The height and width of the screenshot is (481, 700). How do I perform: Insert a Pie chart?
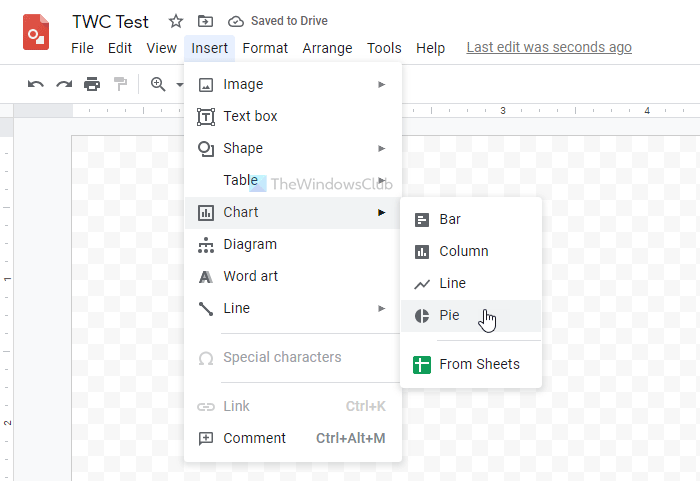[x=450, y=315]
